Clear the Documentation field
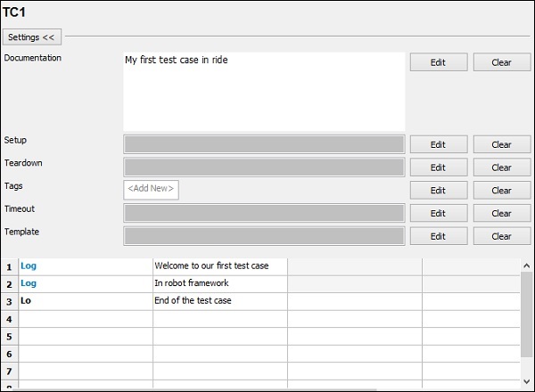 click(x=501, y=62)
